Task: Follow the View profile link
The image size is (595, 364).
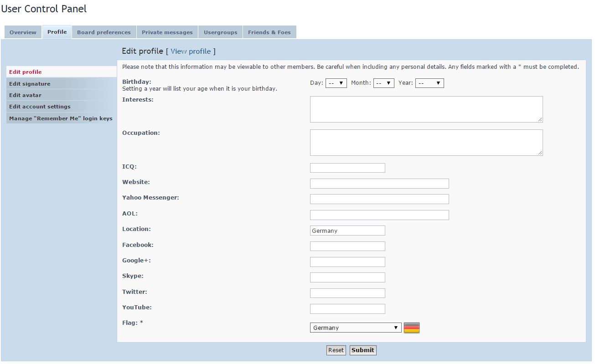Action: point(191,51)
